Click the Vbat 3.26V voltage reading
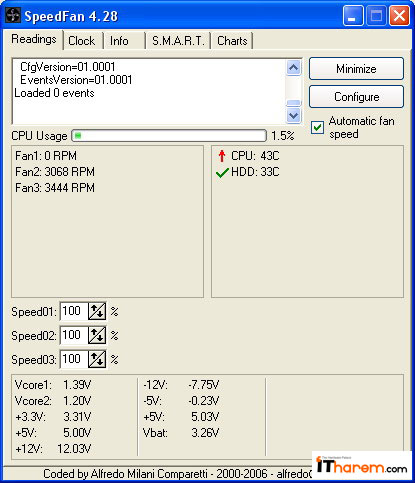 click(x=181, y=433)
